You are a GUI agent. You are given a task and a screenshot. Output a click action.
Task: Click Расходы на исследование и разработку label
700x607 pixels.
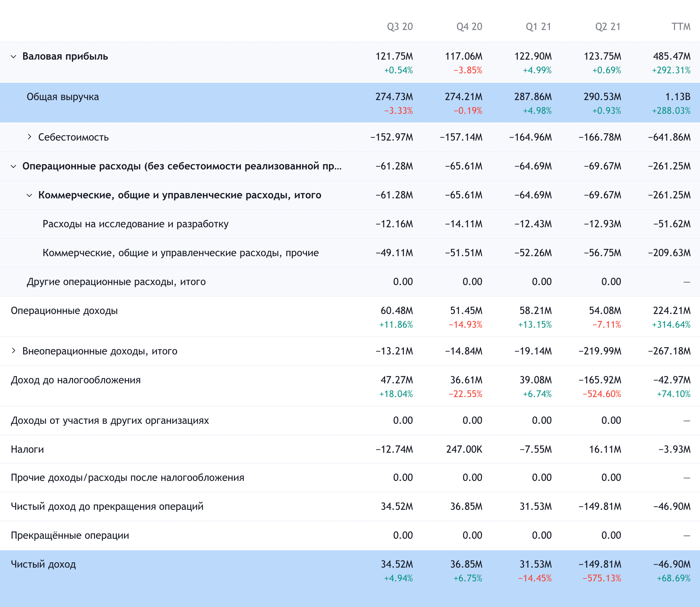[136, 224]
